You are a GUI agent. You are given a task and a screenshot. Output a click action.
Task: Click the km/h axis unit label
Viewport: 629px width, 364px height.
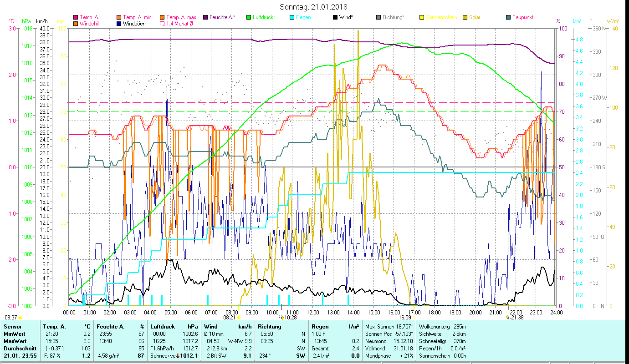[41, 21]
